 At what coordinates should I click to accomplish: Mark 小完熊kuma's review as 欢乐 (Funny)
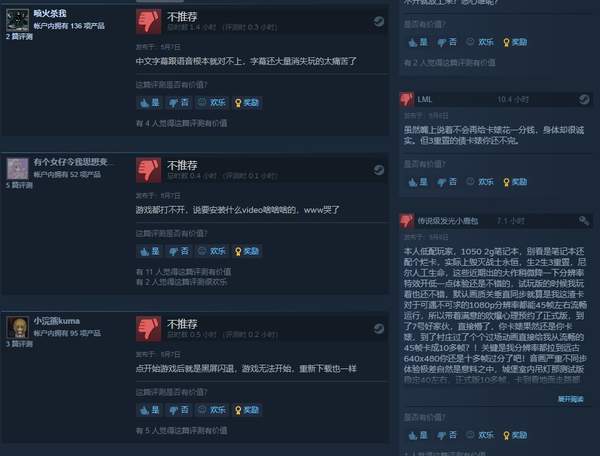click(212, 410)
